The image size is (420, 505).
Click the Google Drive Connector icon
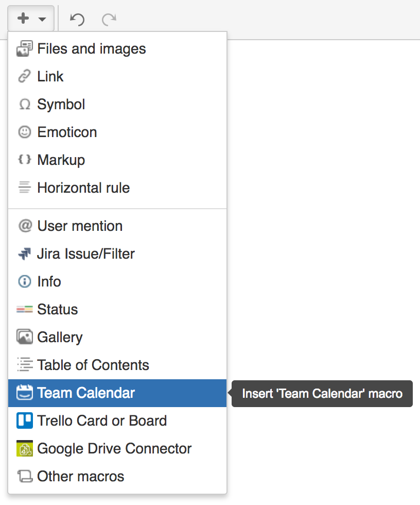(25, 449)
